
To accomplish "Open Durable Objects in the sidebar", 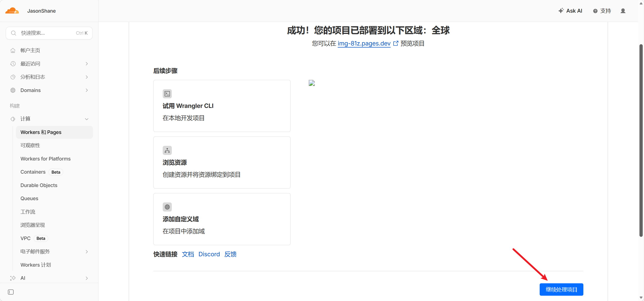I will click(x=39, y=185).
